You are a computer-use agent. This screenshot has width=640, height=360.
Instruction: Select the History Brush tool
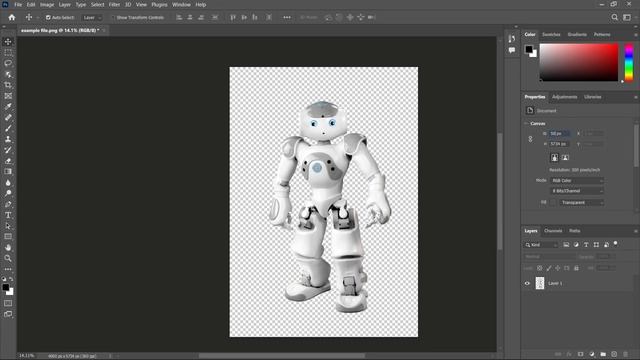tap(8, 150)
